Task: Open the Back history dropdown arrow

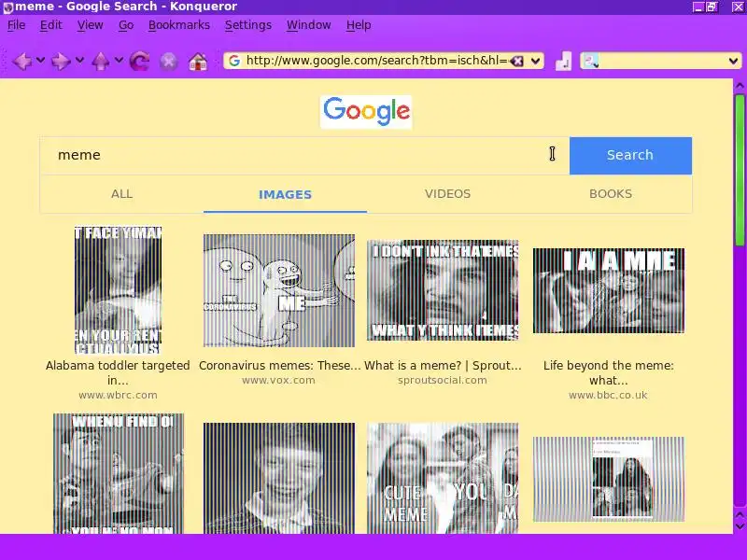Action: tap(41, 60)
